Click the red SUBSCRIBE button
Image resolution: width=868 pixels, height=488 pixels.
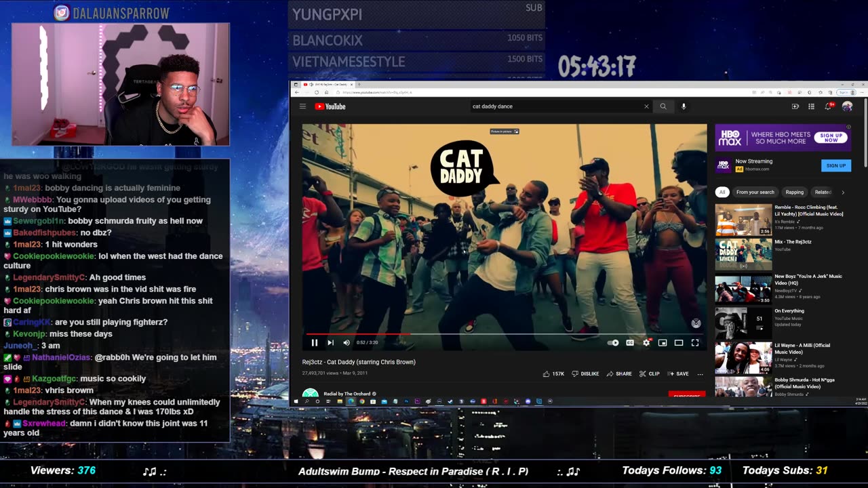(686, 395)
